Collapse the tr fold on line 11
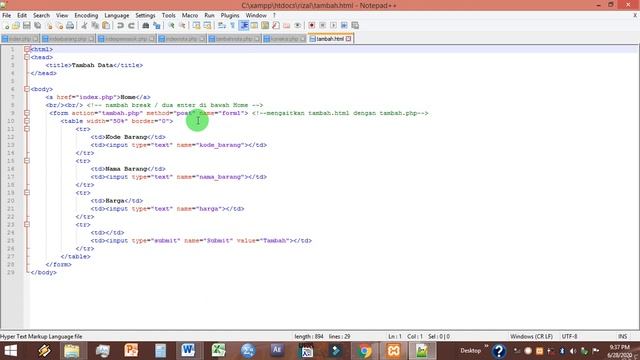 pyautogui.click(x=27, y=129)
